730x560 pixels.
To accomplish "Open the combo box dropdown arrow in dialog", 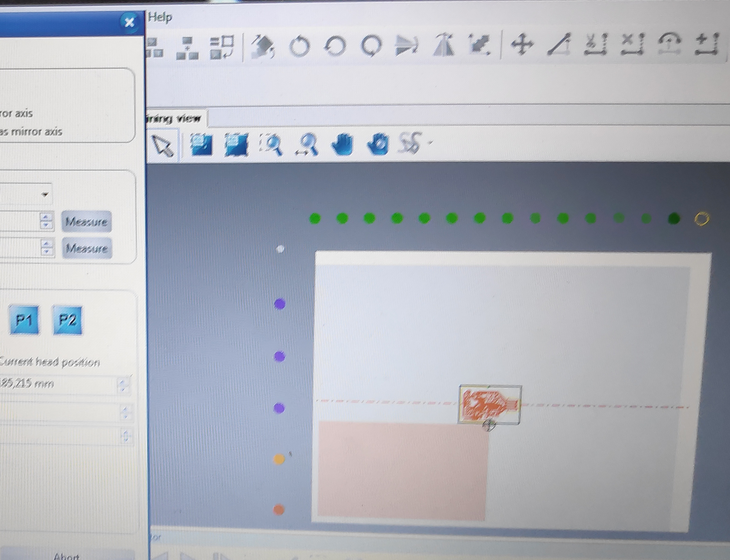I will coord(45,195).
